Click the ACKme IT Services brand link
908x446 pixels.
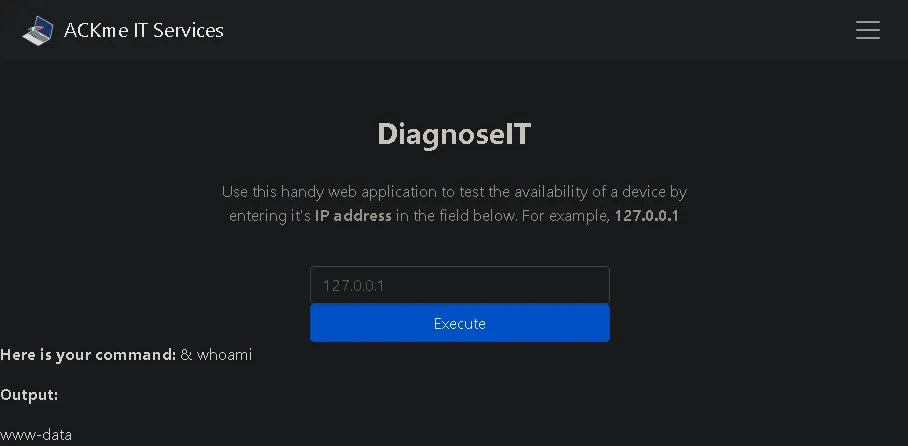[143, 30]
